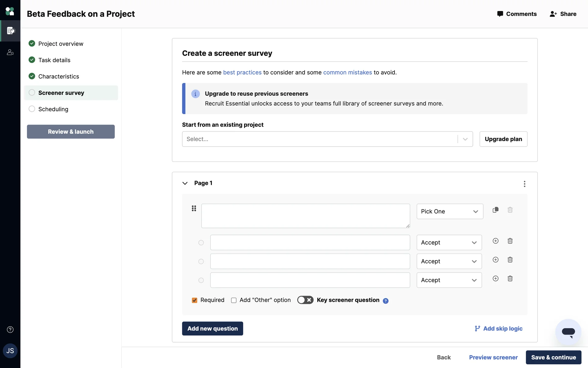Click the duplicate question copy icon
Image resolution: width=588 pixels, height=368 pixels.
point(495,210)
